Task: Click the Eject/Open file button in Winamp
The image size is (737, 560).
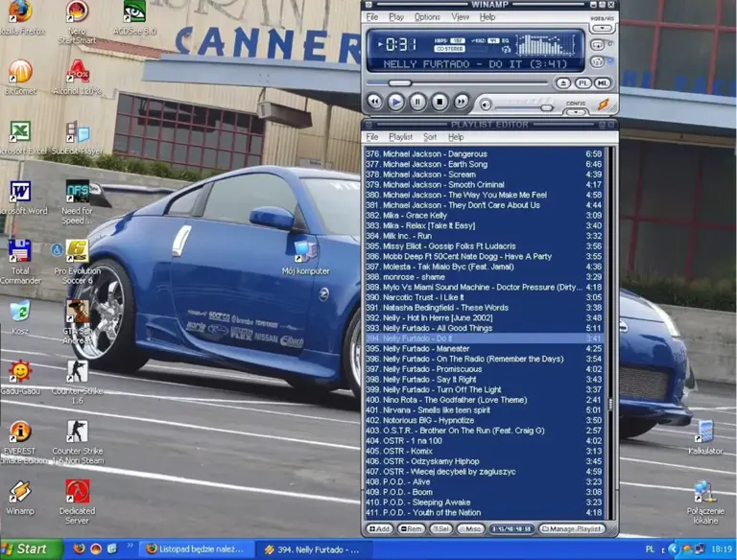Action: click(x=563, y=83)
